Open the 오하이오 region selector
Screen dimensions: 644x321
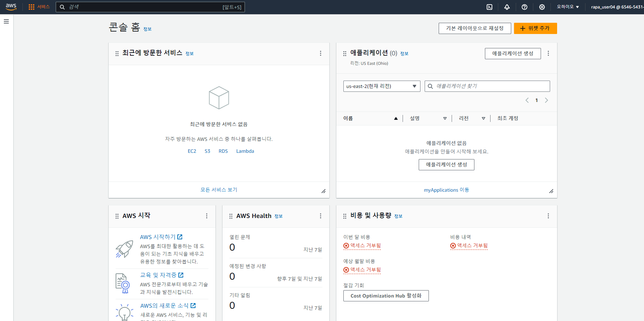click(x=568, y=7)
